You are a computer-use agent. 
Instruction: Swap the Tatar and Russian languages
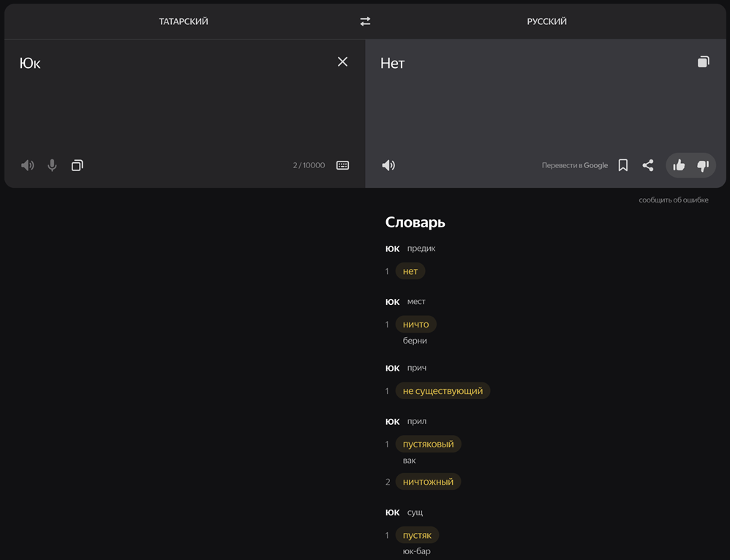(x=365, y=21)
